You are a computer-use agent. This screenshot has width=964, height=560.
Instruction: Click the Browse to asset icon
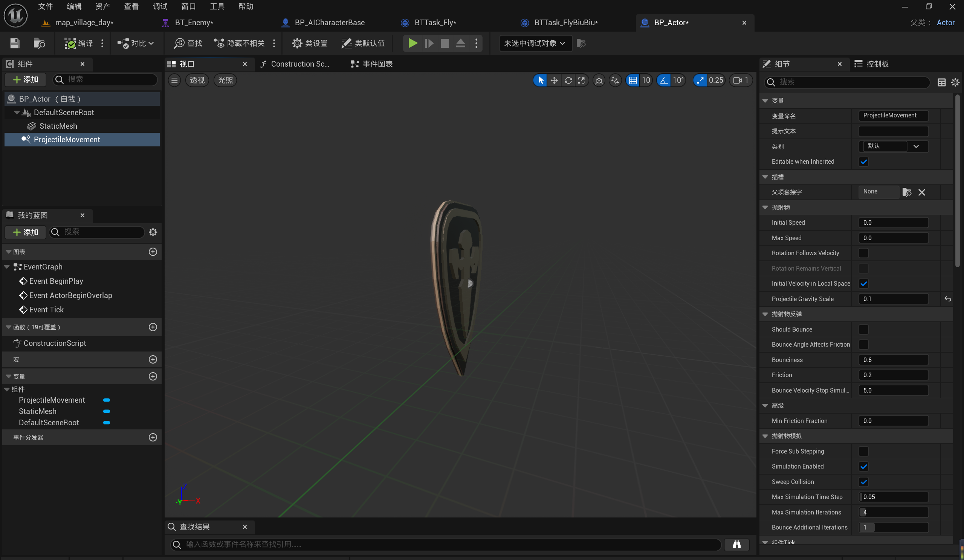coord(39,43)
